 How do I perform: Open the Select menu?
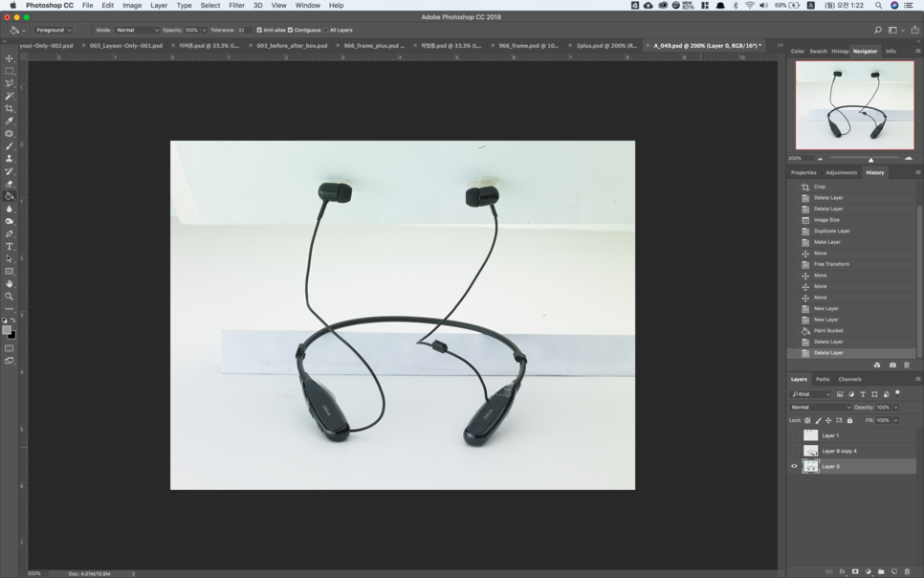(x=209, y=6)
